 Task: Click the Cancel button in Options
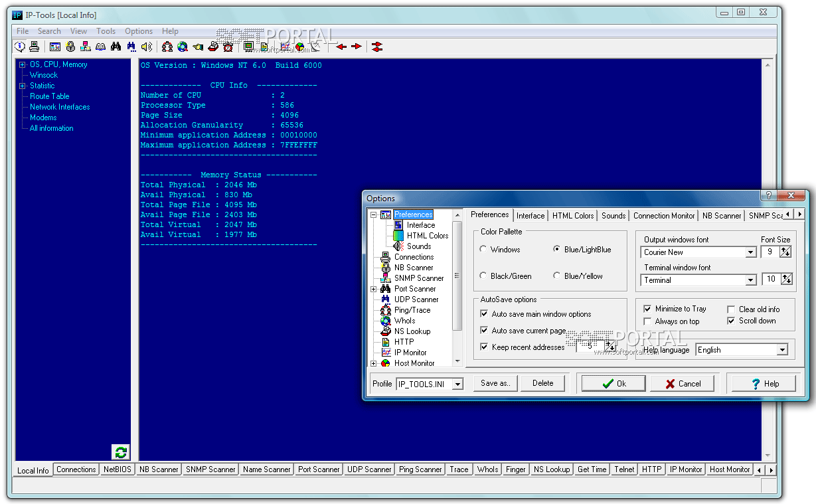click(x=682, y=384)
